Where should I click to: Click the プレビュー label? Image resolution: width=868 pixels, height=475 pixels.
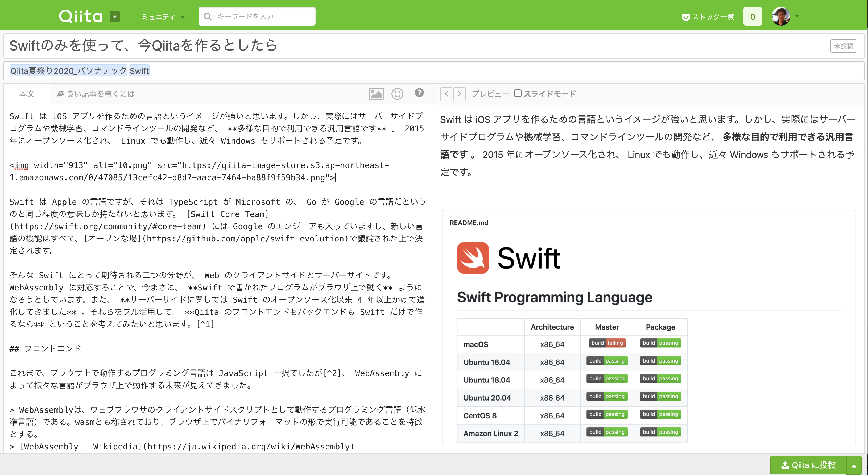pos(490,94)
